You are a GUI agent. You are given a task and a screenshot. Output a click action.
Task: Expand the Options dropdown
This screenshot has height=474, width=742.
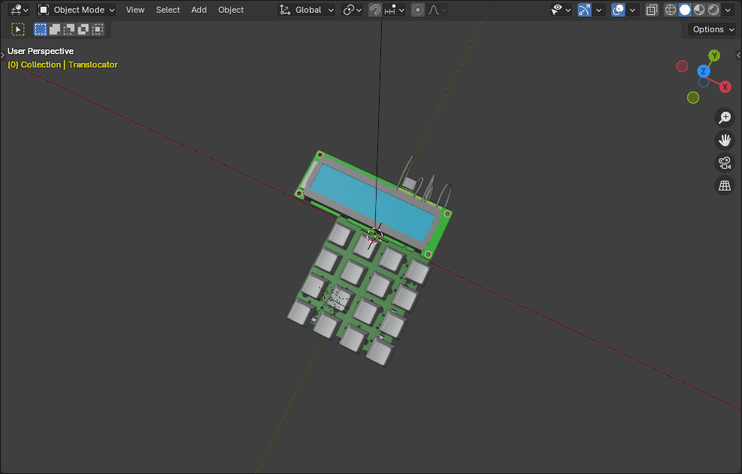[713, 30]
